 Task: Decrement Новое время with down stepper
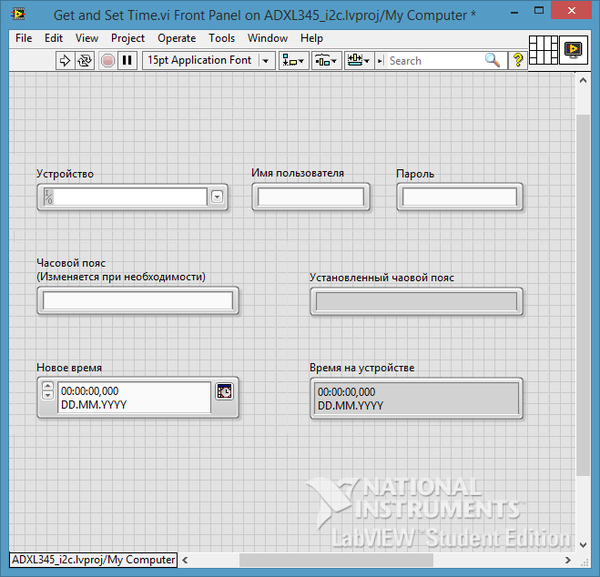pyautogui.click(x=48, y=395)
